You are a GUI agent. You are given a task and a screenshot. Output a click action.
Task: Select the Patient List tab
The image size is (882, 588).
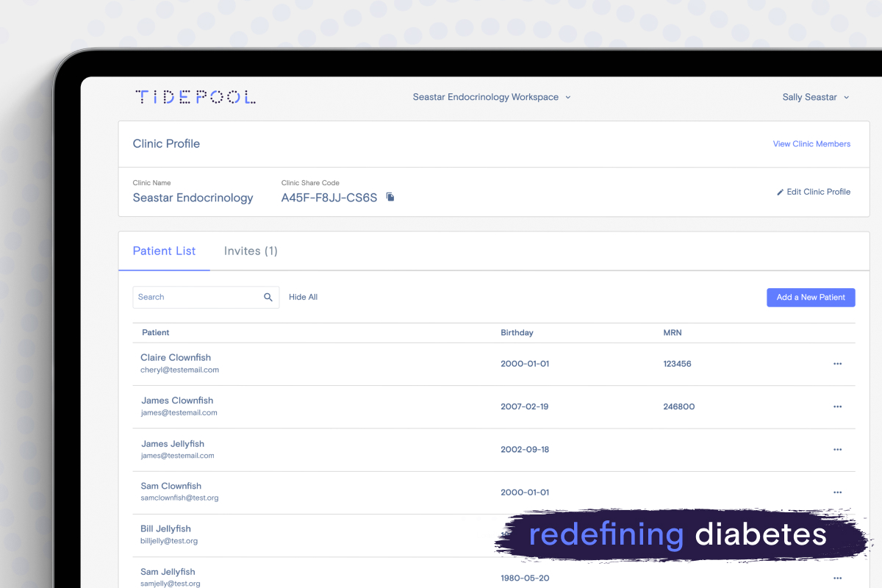click(163, 251)
